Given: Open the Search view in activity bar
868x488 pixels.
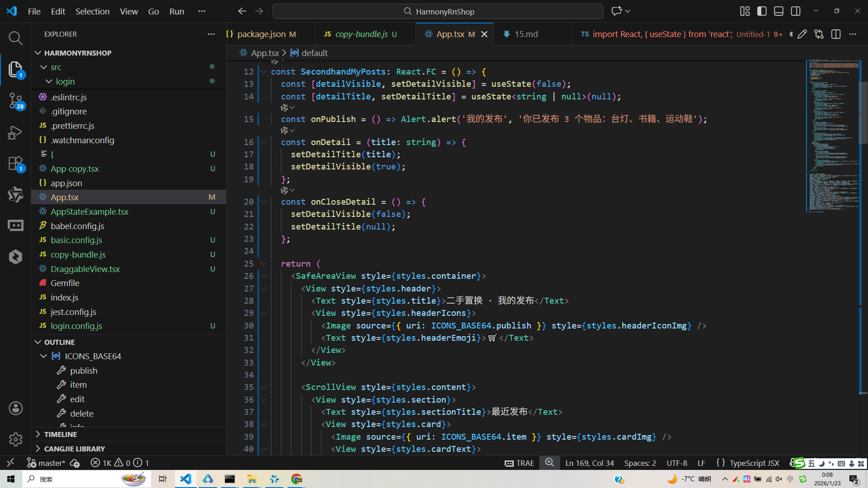Looking at the screenshot, I should pyautogui.click(x=15, y=38).
